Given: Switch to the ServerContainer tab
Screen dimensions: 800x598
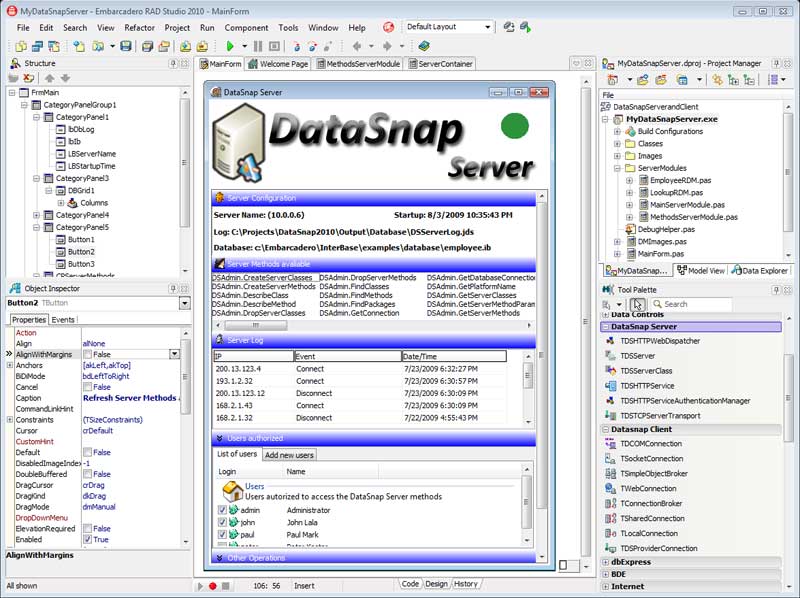Looking at the screenshot, I should [440, 64].
